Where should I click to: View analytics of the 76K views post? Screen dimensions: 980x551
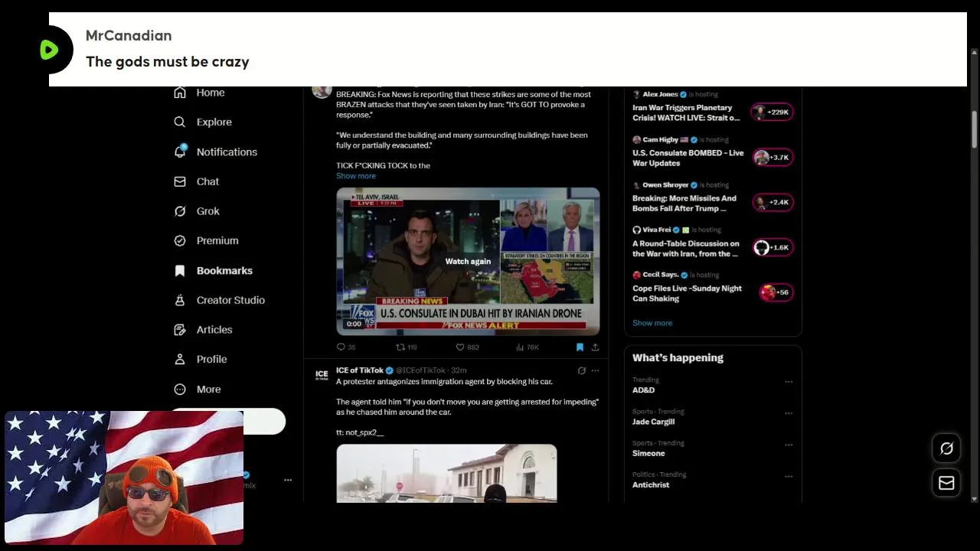(528, 347)
